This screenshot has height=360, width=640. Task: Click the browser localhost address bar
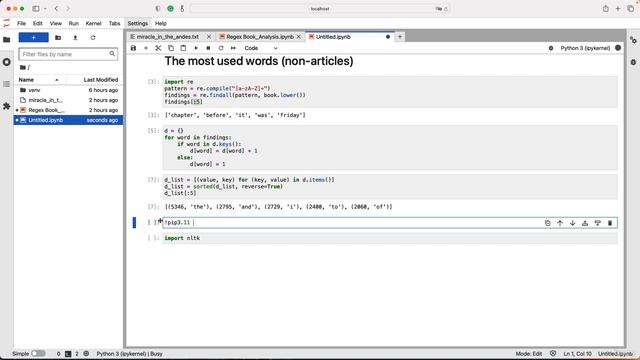pyautogui.click(x=320, y=9)
